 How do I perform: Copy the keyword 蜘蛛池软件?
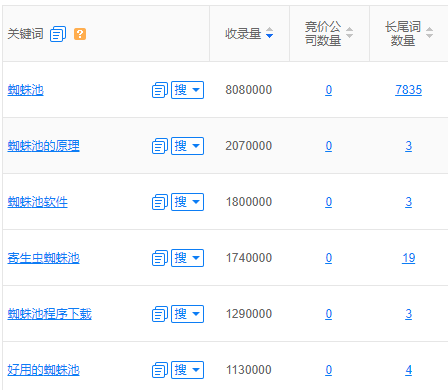click(x=160, y=202)
